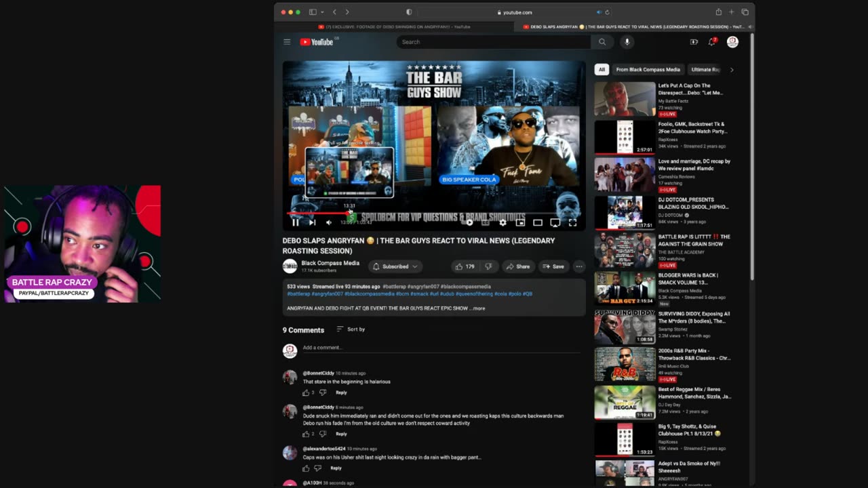The height and width of the screenshot is (488, 868).
Task: Open 'Let's Put A Cap On' live thumbnail
Action: [x=625, y=100]
